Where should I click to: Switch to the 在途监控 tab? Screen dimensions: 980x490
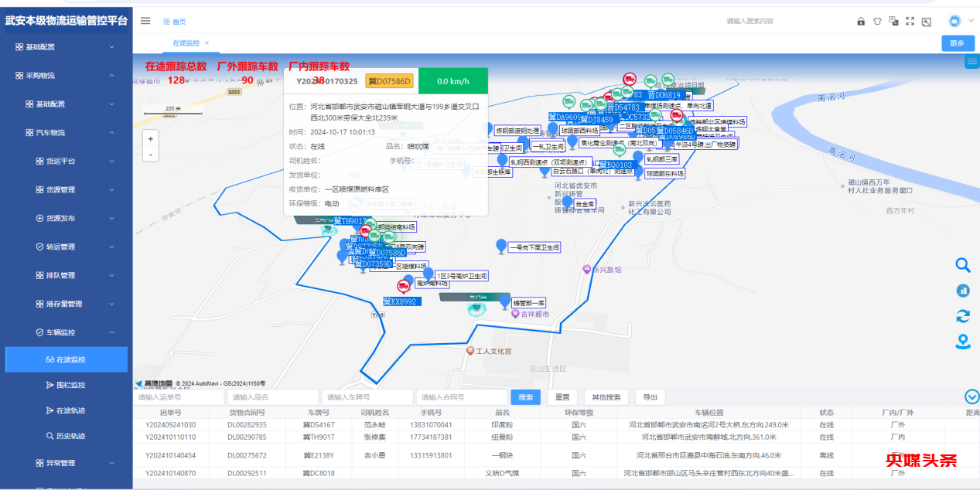pos(186,43)
